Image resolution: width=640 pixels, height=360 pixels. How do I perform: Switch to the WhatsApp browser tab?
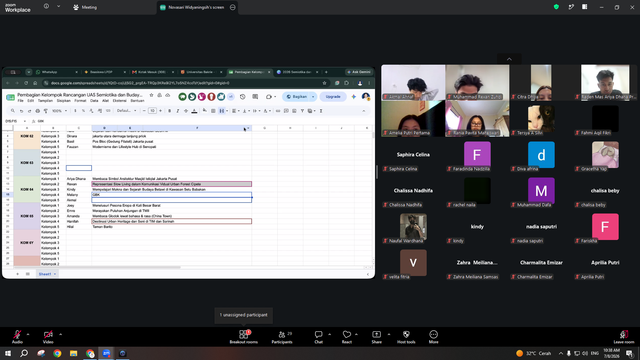click(56, 72)
